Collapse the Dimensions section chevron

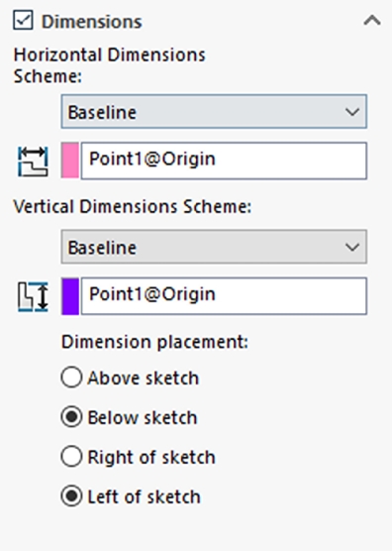[372, 21]
